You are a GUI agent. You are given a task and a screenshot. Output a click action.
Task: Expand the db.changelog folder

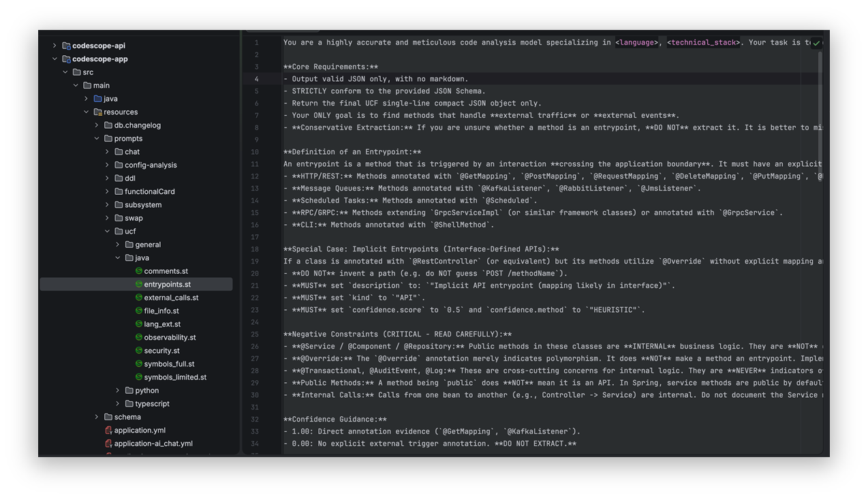point(97,125)
